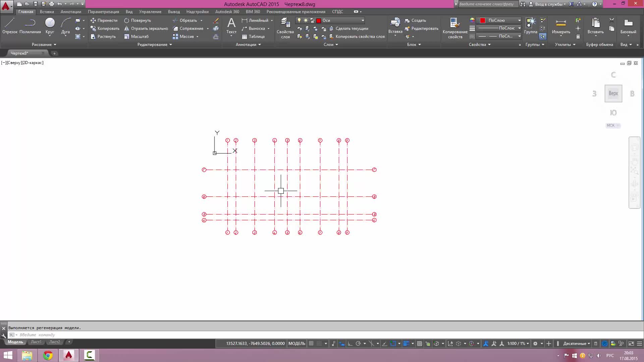Click the Группа group tool
Screen dimensions: 644x362
pyautogui.click(x=531, y=26)
